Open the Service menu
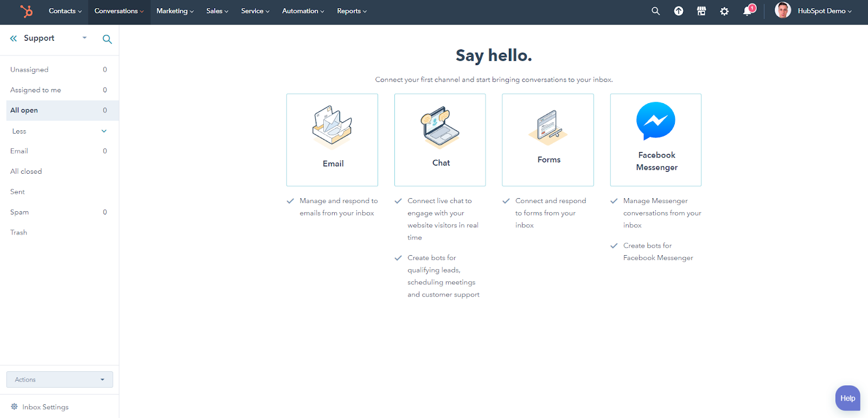The height and width of the screenshot is (418, 868). 255,11
